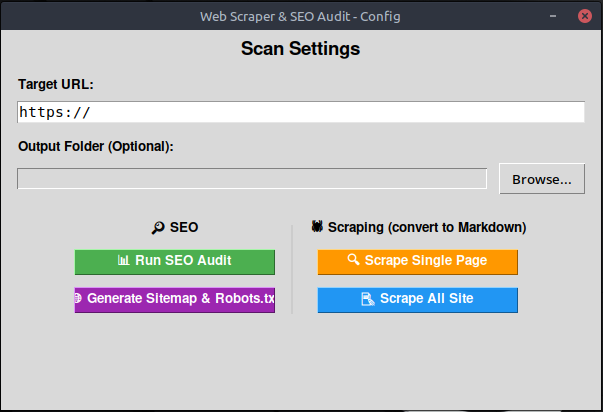Click the Scrape All Site button
Viewport: 603px width, 412px height.
[x=418, y=300]
